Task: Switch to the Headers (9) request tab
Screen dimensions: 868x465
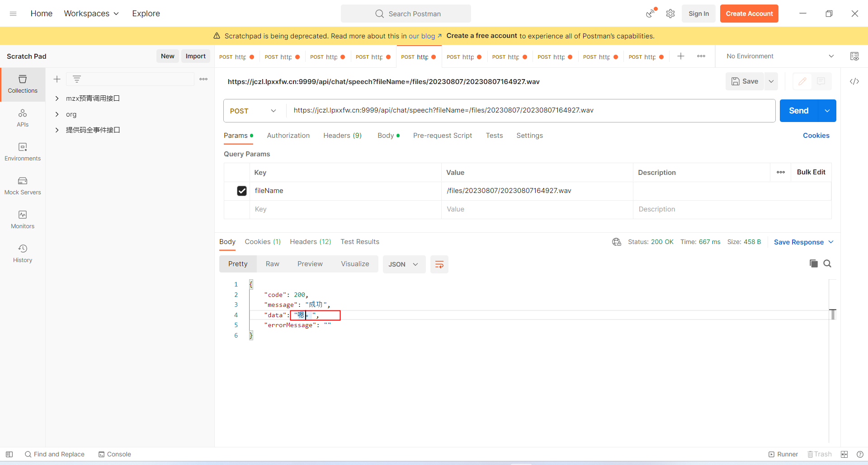Action: 342,136
